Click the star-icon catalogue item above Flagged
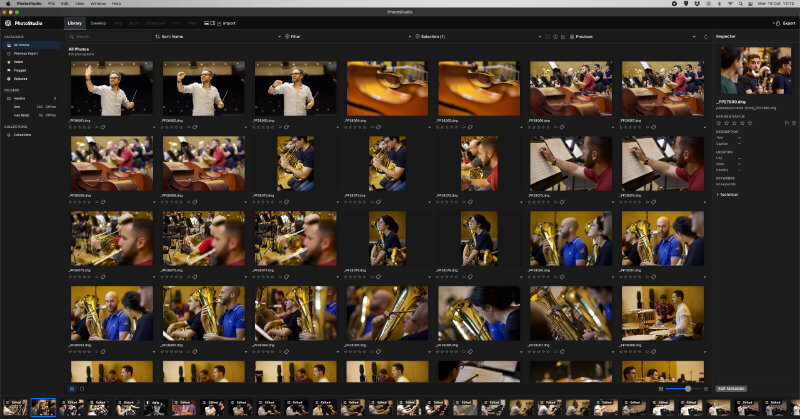This screenshot has width=800, height=419. coord(31,62)
